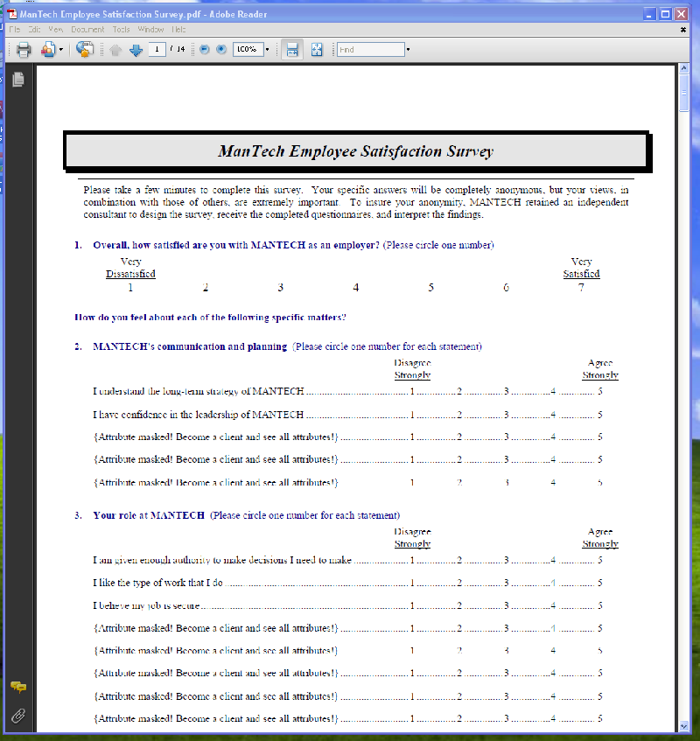Open the Tools menu
This screenshot has width=700, height=741.
pyautogui.click(x=121, y=29)
